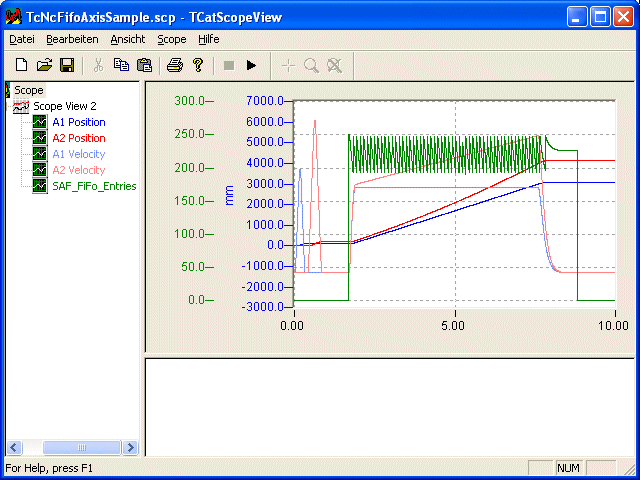640x480 pixels.
Task: Click the A1 Velocity channel icon
Action: coord(40,154)
